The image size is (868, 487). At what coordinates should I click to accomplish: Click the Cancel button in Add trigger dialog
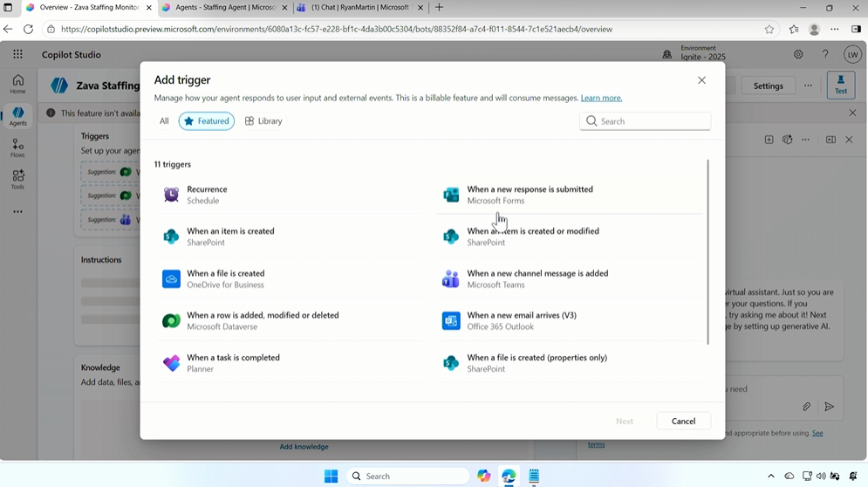(684, 421)
